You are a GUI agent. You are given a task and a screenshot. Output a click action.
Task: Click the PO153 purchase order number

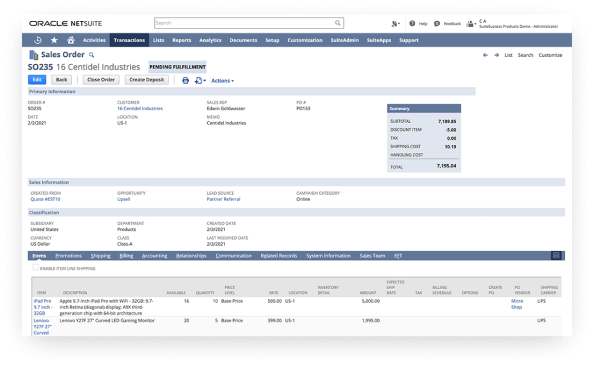coord(303,109)
